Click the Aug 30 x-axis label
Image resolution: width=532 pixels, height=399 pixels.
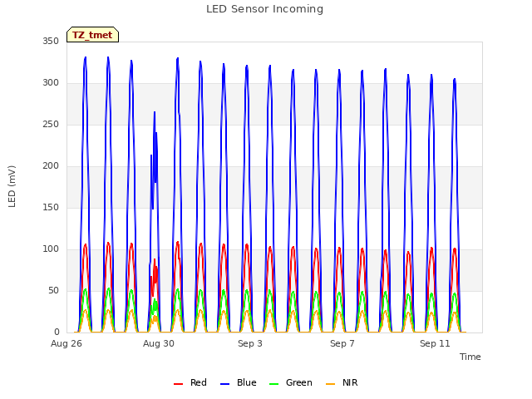click(159, 343)
